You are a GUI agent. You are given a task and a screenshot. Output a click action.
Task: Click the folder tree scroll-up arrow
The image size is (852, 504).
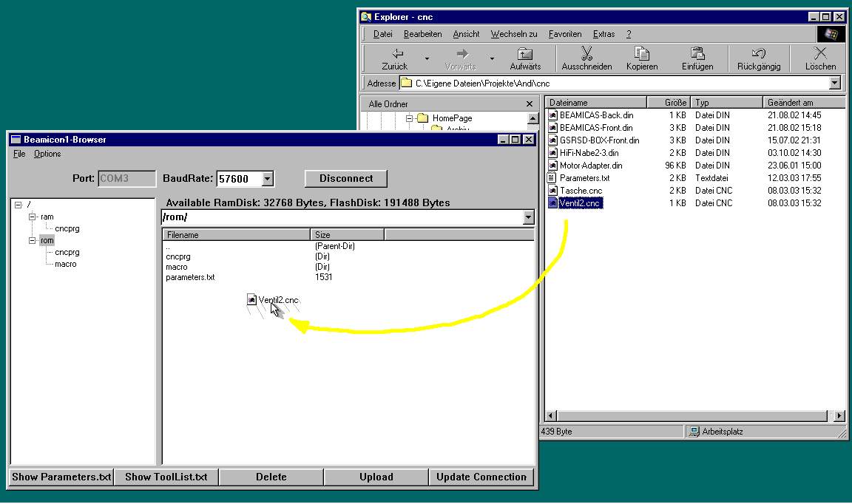[x=532, y=118]
